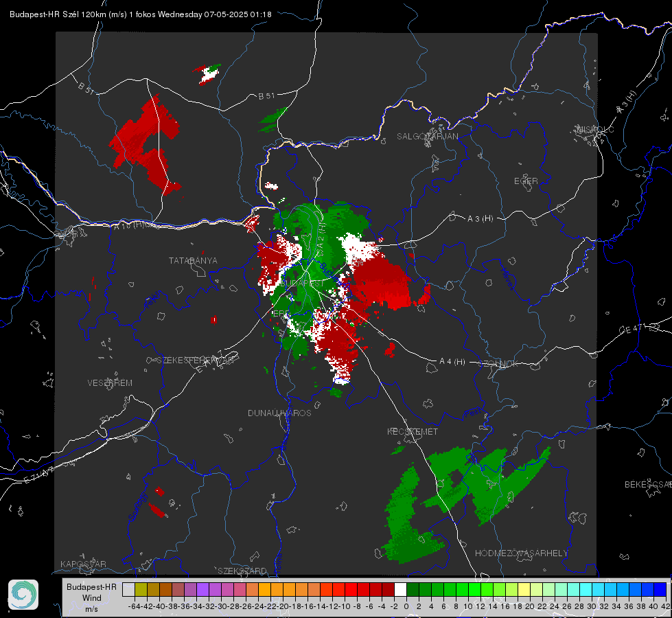Click the bright red echo east of Budapest
The height and width of the screenshot is (618, 672).
[x=382, y=283]
